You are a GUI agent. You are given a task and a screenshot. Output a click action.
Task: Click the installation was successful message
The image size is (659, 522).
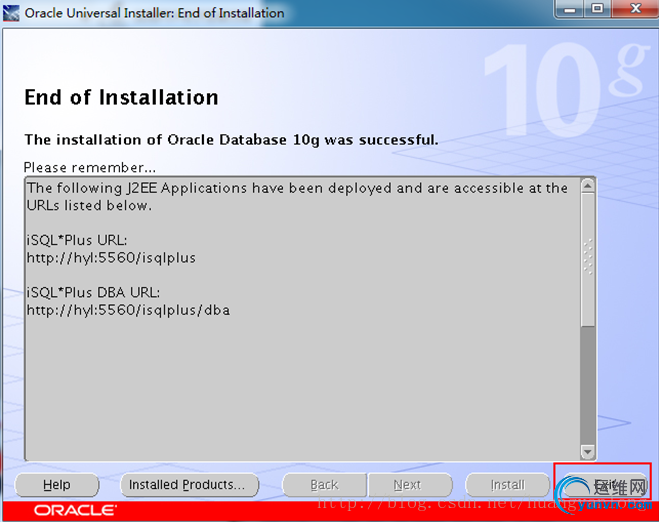point(232,140)
